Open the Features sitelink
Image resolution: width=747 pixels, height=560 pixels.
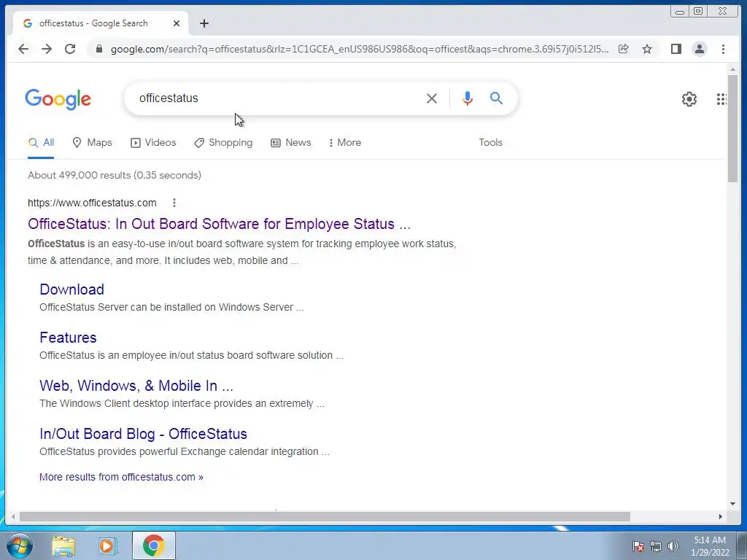coord(68,338)
